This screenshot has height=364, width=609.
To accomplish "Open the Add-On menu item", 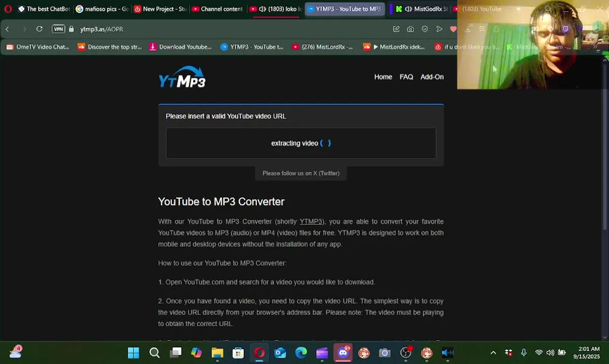I will pyautogui.click(x=432, y=77).
